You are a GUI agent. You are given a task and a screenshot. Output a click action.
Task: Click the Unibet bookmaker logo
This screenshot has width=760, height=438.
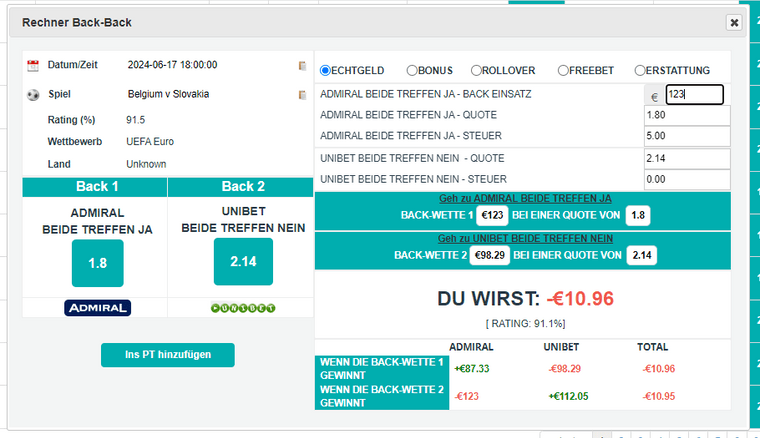pos(243,308)
